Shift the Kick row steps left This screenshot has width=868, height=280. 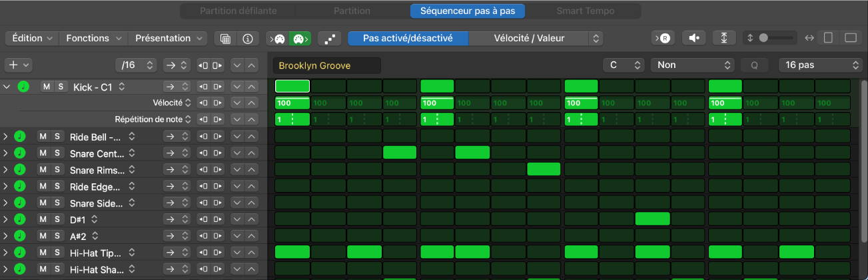(x=203, y=87)
